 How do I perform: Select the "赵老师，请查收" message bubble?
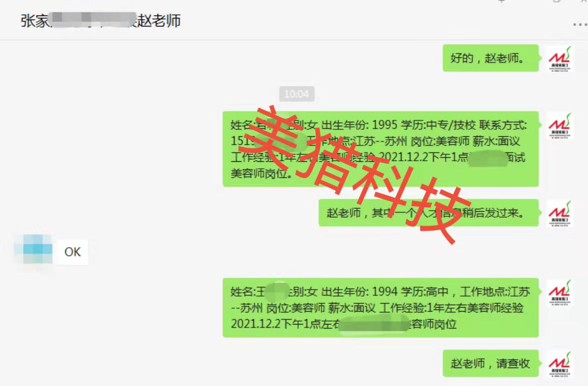490,363
